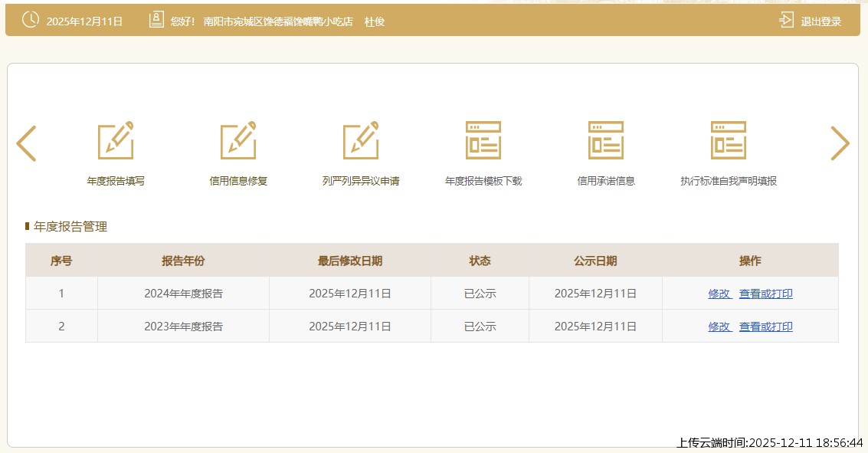This screenshot has height=453, width=868.
Task: Open the 信用信息修复 icon
Action: [x=238, y=141]
